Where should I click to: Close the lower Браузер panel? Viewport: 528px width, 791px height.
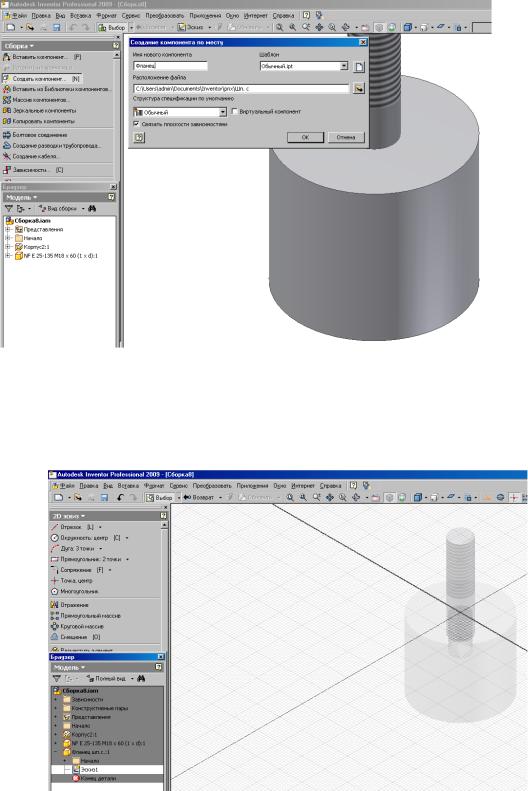(x=160, y=657)
